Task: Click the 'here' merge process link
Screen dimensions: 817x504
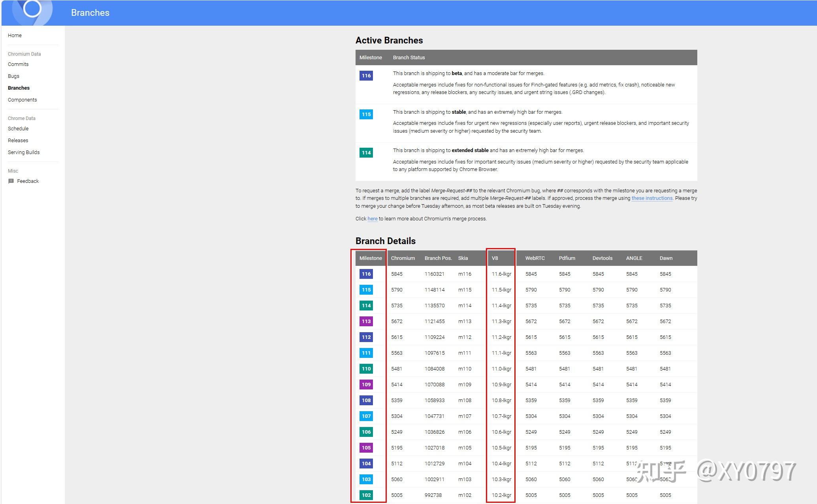Action: pos(372,219)
